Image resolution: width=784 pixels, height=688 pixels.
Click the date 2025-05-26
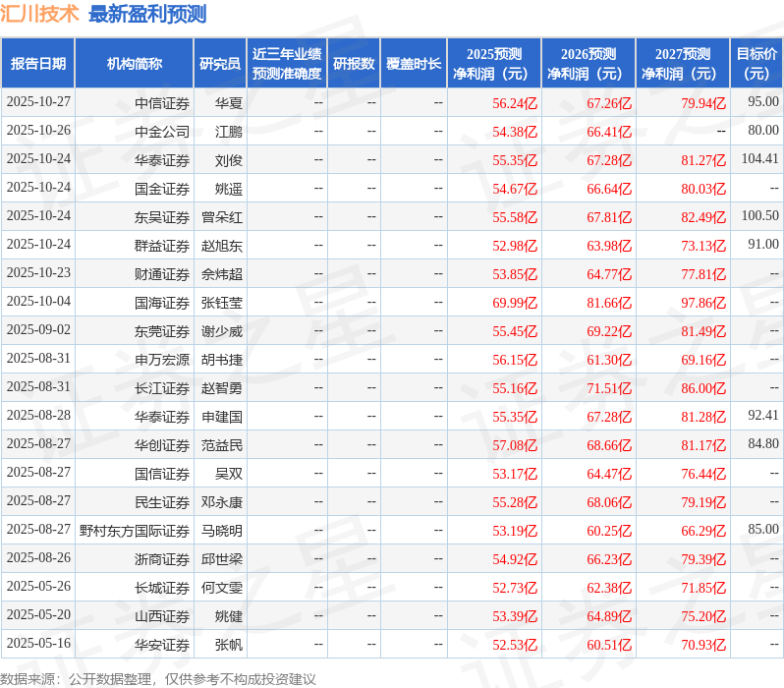38,587
